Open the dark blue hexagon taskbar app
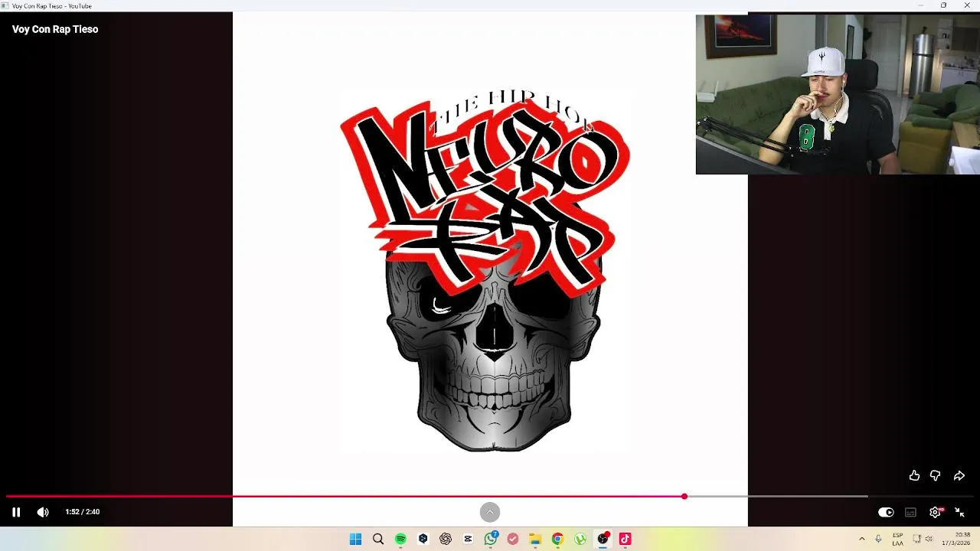 tap(423, 540)
